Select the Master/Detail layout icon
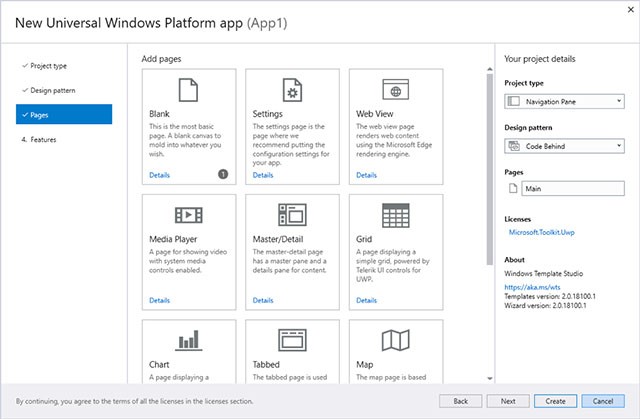Viewport: 640px width, 419px height. pos(291,213)
